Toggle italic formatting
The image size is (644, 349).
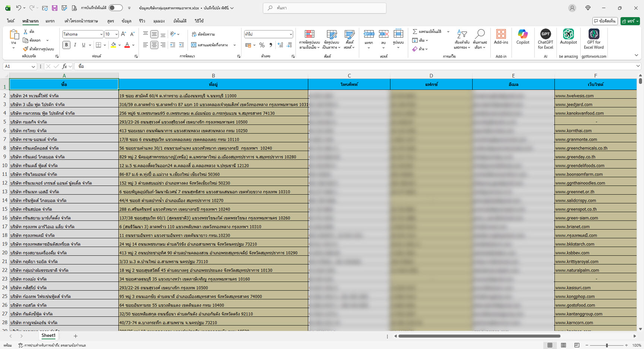pyautogui.click(x=75, y=45)
